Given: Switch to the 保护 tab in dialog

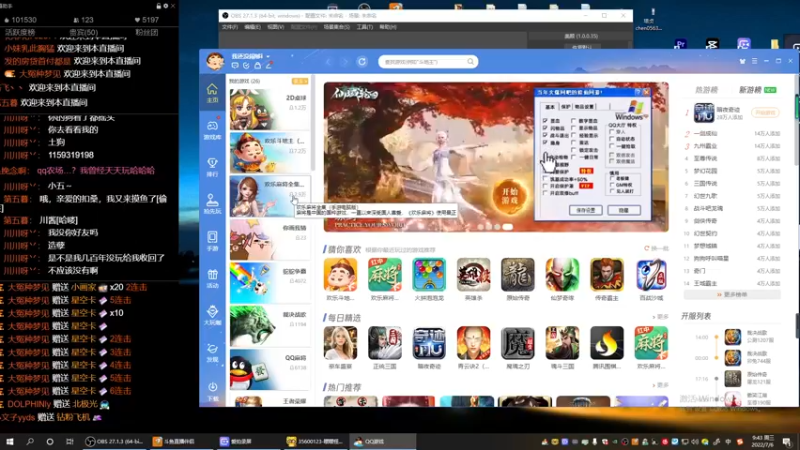Looking at the screenshot, I should 565,107.
